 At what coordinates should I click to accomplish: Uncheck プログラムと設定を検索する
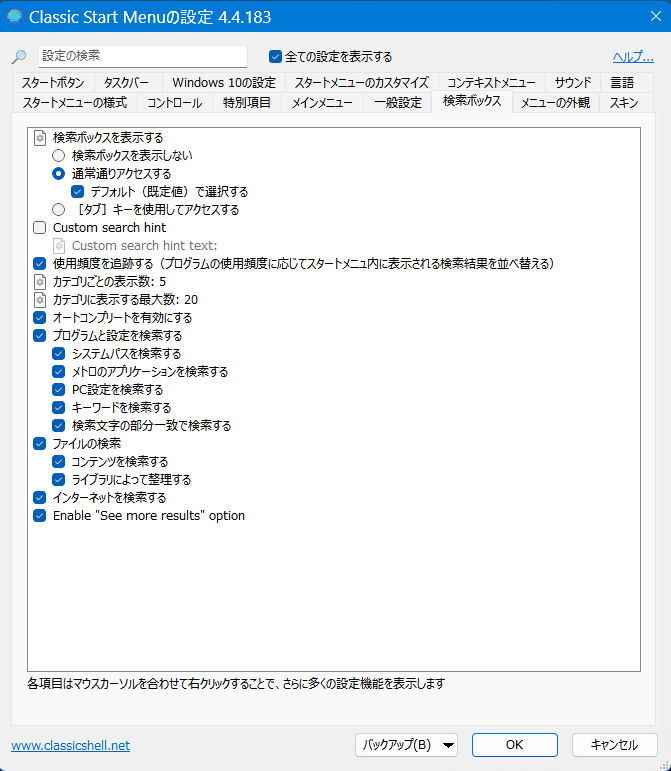(x=40, y=336)
